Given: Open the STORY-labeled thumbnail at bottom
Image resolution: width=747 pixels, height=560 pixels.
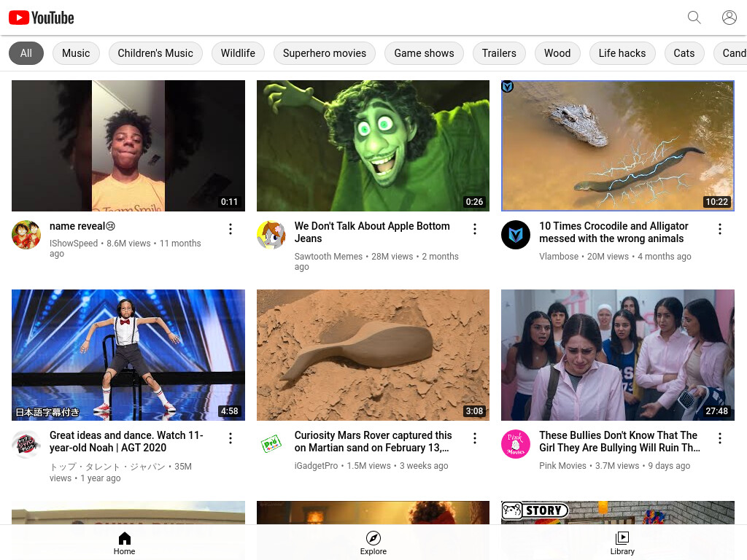Looking at the screenshot, I should click(618, 513).
